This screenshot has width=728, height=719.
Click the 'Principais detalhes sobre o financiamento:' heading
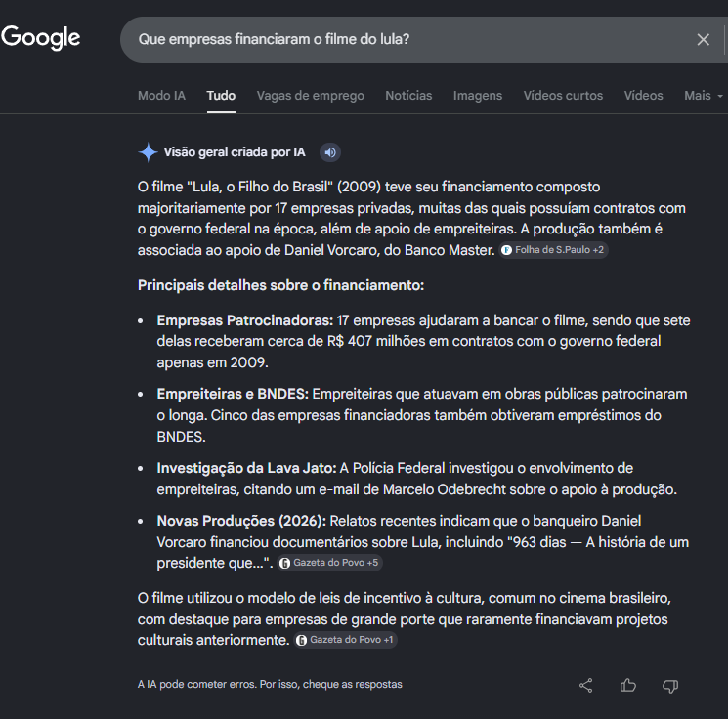click(x=280, y=285)
